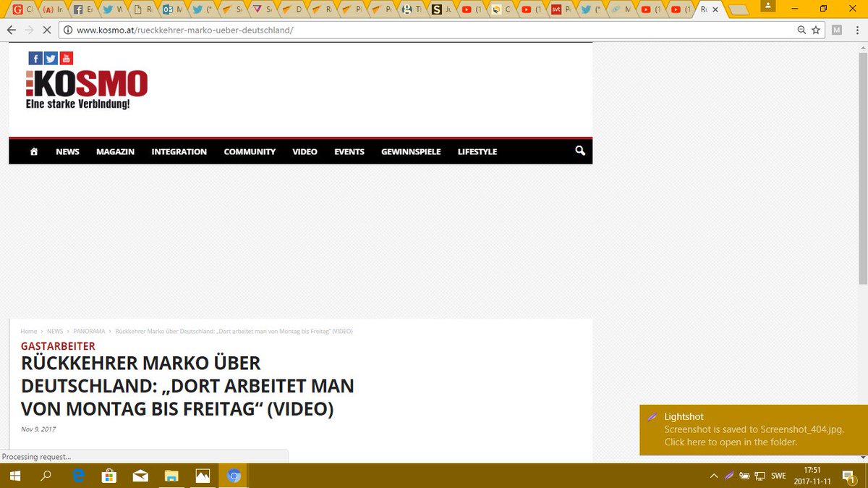Open the Photos app from the taskbar
868x488 pixels.
[x=203, y=476]
